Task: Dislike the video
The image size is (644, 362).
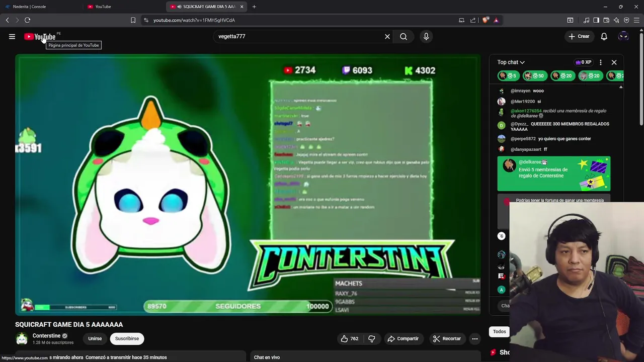Action: (372, 339)
